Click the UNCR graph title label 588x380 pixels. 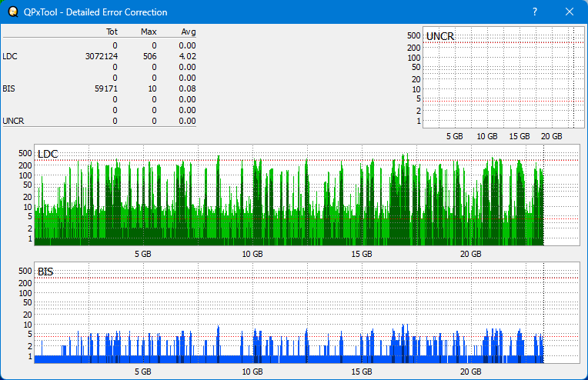[x=440, y=36]
